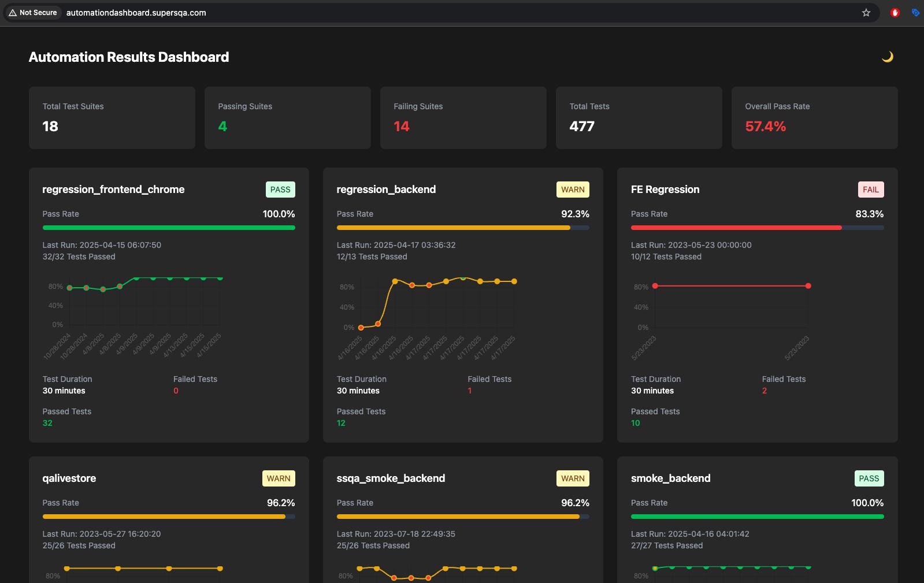Click the PASS badge on smoke_backend card
This screenshot has width=924, height=583.
tap(869, 478)
